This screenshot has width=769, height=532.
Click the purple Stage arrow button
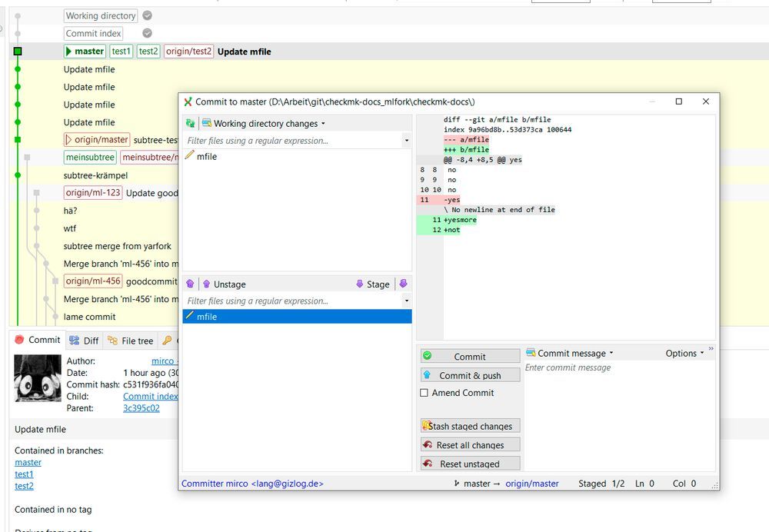point(372,284)
